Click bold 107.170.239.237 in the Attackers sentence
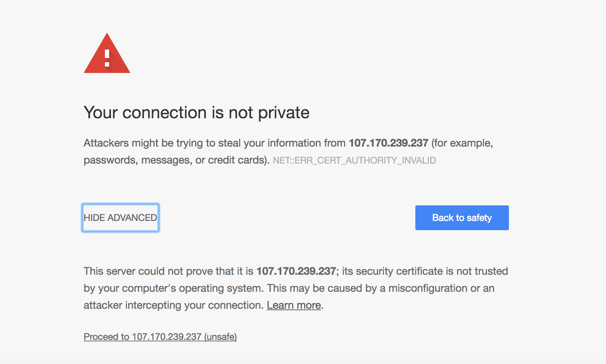Image resolution: width=606 pixels, height=364 pixels. [x=388, y=143]
